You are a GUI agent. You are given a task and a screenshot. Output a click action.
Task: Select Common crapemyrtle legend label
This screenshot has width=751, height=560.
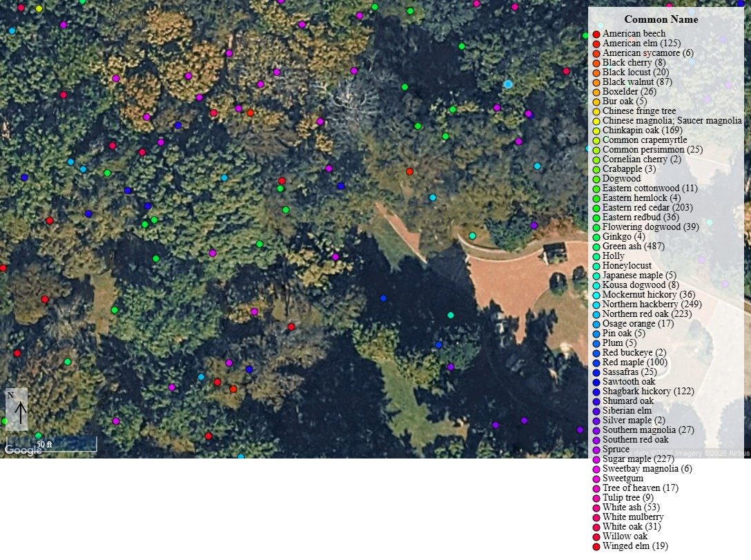tap(645, 140)
